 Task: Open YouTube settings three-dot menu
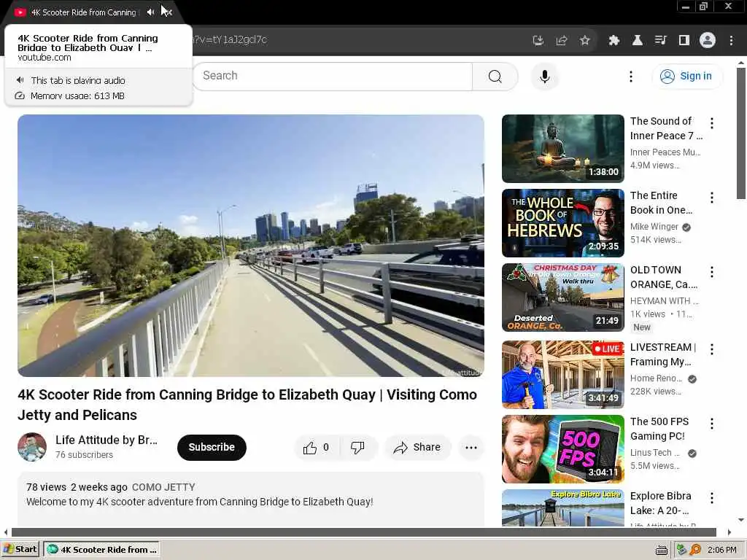coord(631,76)
